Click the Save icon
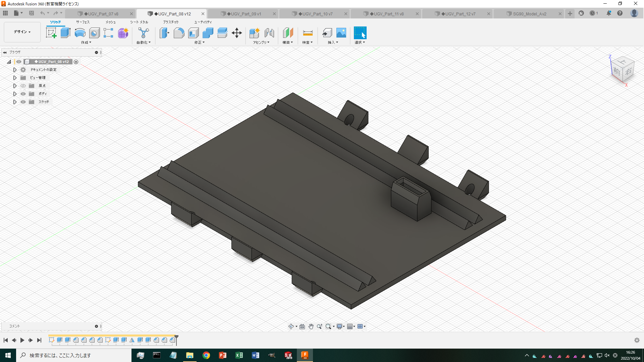 32,13
